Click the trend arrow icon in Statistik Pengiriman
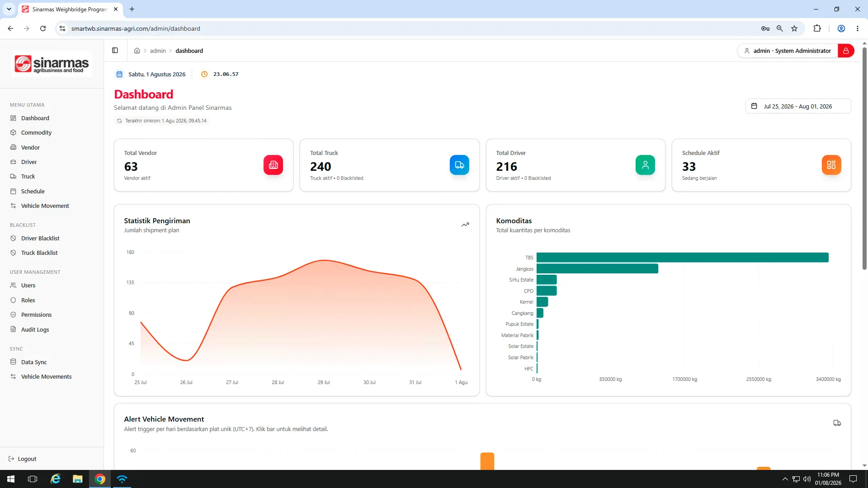Screen dimensions: 868x488 [x=465, y=225]
